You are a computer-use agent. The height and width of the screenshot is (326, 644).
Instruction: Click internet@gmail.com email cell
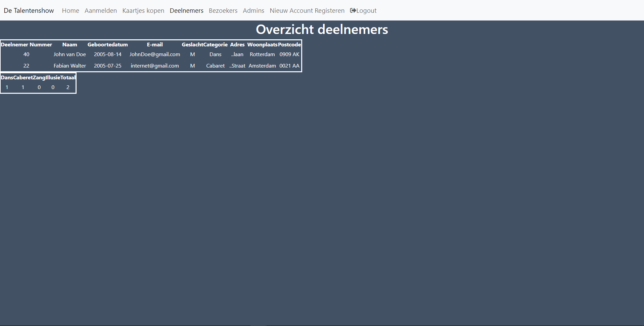(x=155, y=66)
